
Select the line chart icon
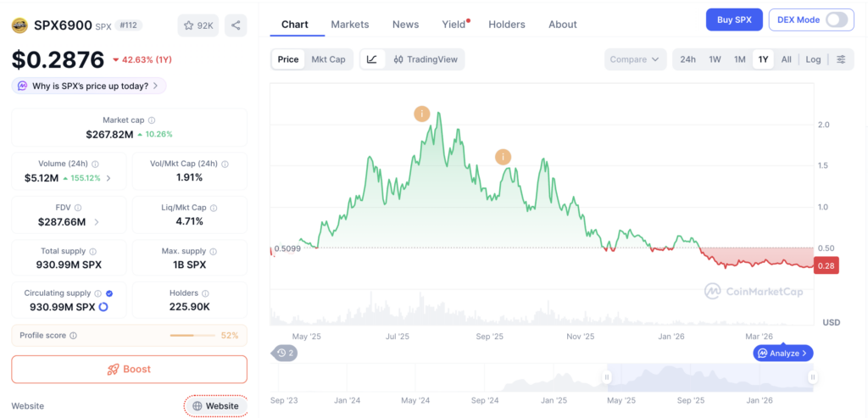coord(372,59)
